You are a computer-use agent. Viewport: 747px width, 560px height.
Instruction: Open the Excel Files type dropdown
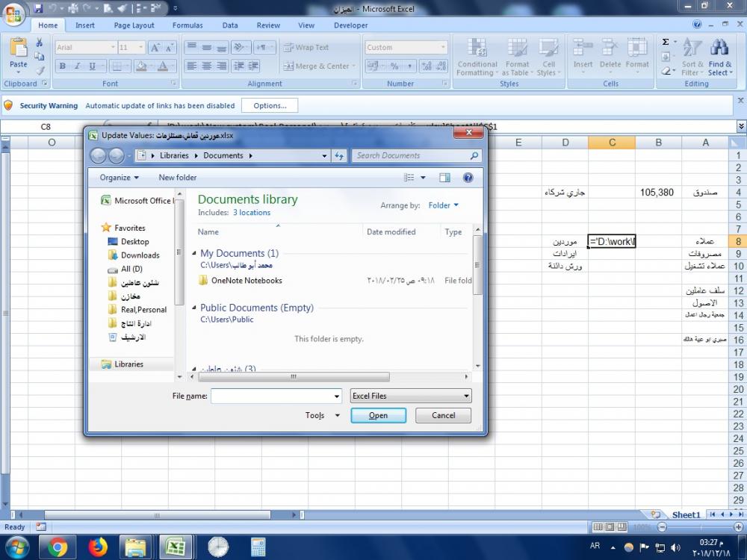pos(411,396)
